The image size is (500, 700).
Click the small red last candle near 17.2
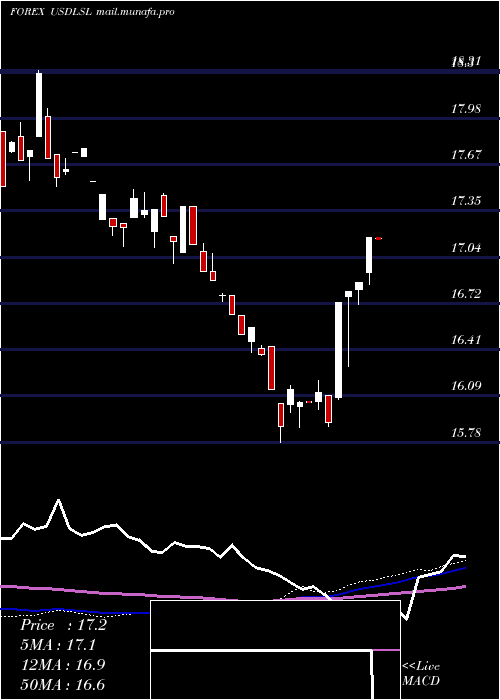pos(379,239)
